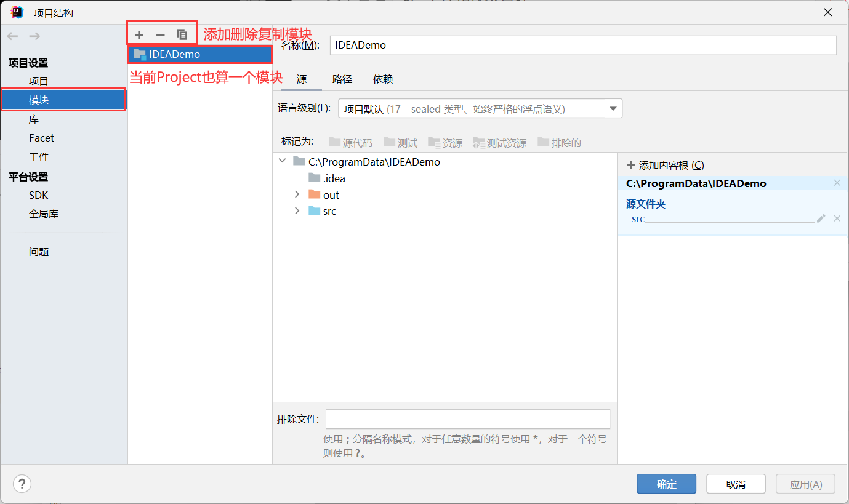This screenshot has width=849, height=504.
Task: Click the 名称 input field
Action: (x=583, y=46)
